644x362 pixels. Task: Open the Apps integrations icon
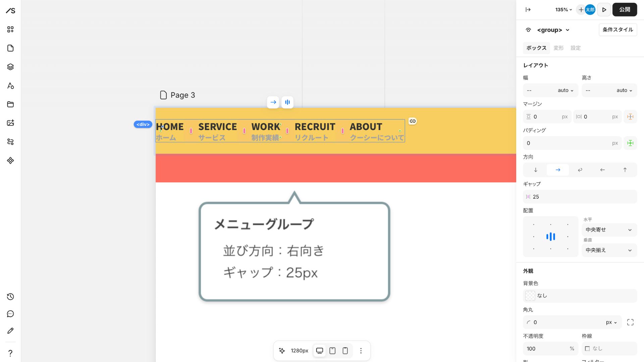[10, 160]
